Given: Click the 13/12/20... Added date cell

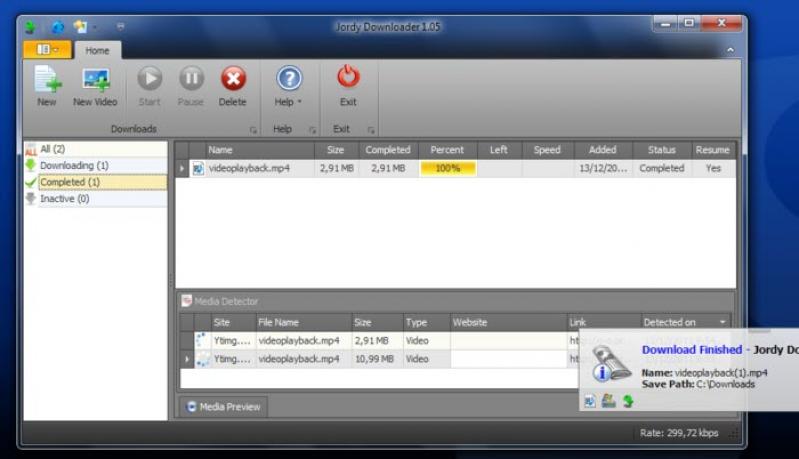Looking at the screenshot, I should click(603, 168).
